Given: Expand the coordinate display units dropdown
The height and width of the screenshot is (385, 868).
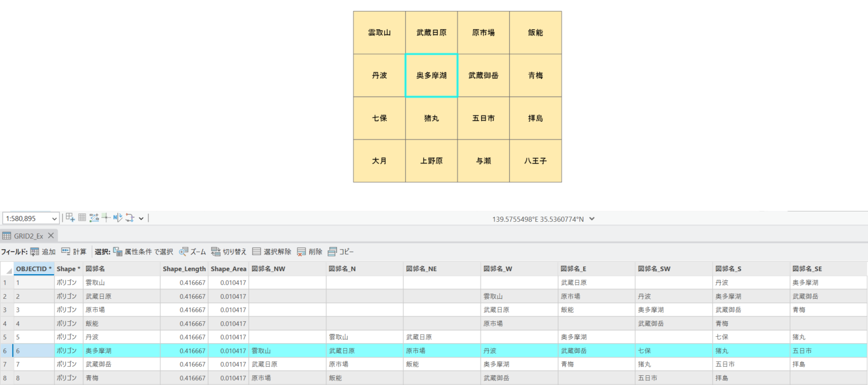Looking at the screenshot, I should [x=592, y=219].
